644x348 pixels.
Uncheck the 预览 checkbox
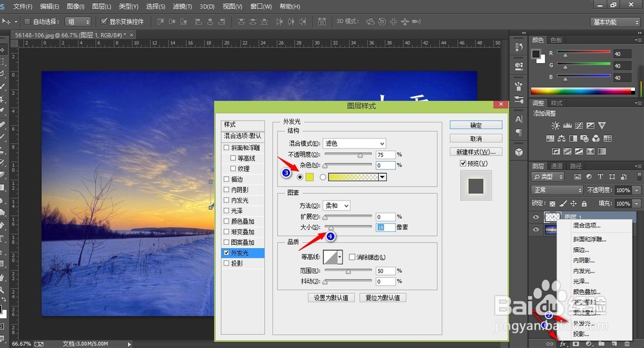[463, 164]
